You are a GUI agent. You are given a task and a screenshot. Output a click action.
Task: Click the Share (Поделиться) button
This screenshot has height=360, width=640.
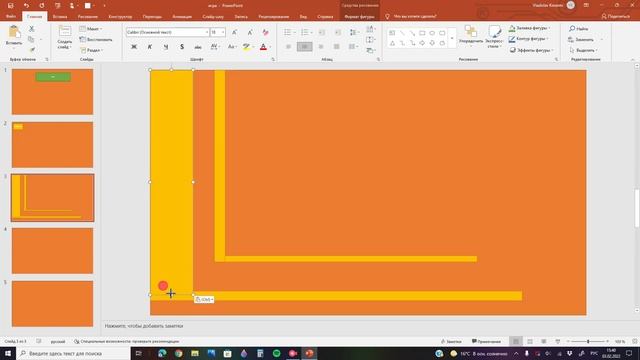[616, 16]
